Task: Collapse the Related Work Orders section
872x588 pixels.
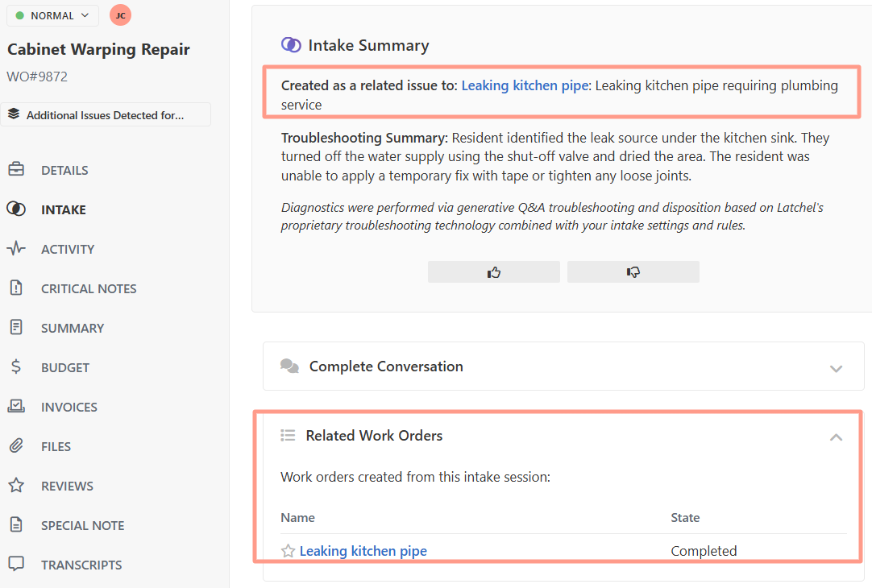Action: [836, 437]
